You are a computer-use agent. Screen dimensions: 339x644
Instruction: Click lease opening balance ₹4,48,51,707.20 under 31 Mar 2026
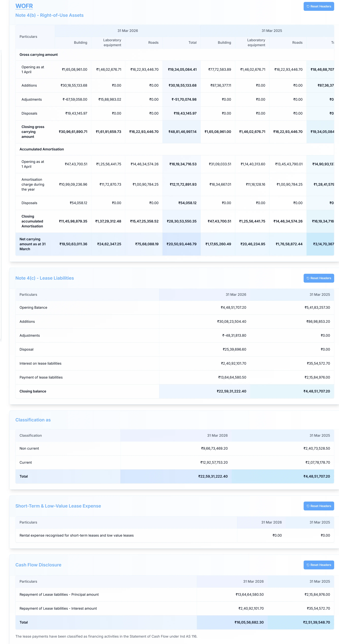(233, 307)
